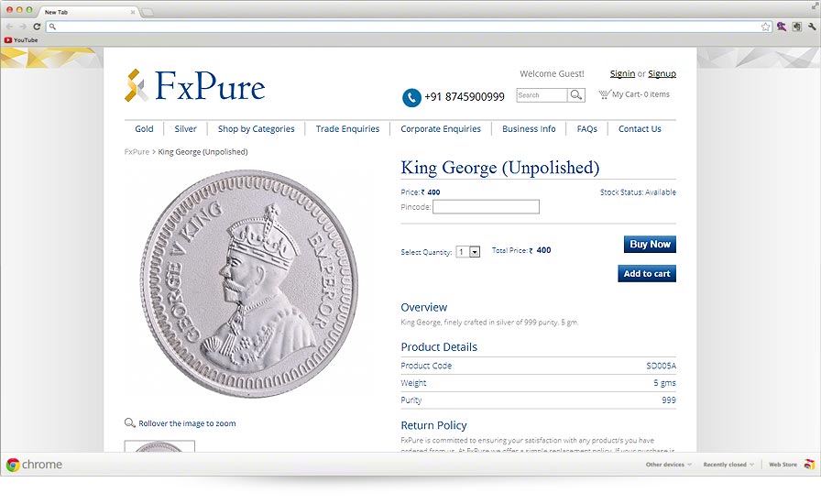Click the search magnifier button on FxPure
Image resolution: width=821 pixels, height=504 pixels.
pyautogui.click(x=576, y=94)
